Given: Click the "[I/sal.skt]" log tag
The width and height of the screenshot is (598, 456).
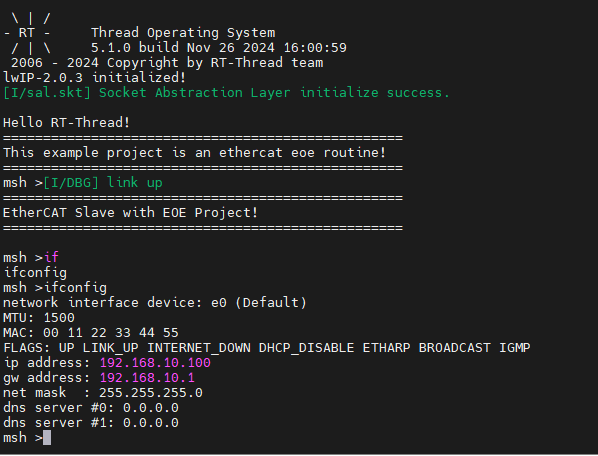Looking at the screenshot, I should click(47, 93).
